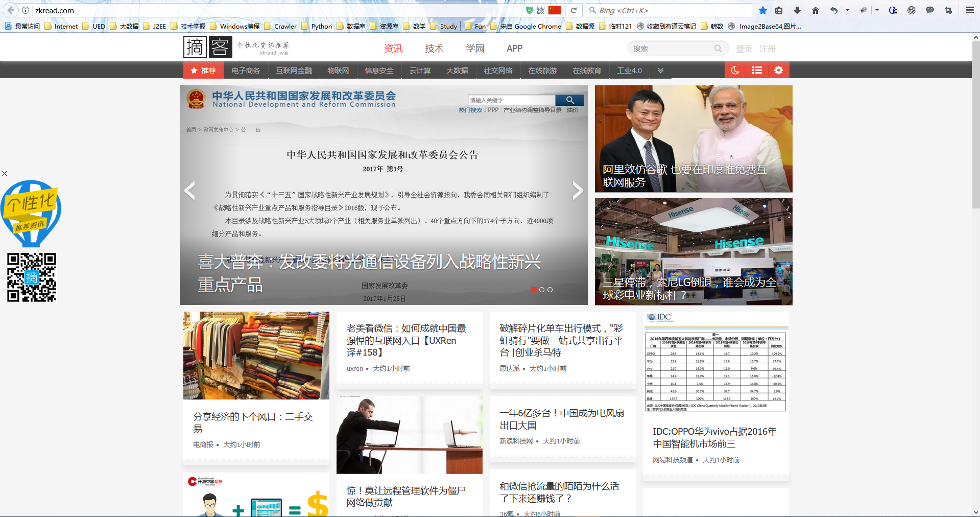Click the search magnifier in site header
980x517 pixels.
718,49
